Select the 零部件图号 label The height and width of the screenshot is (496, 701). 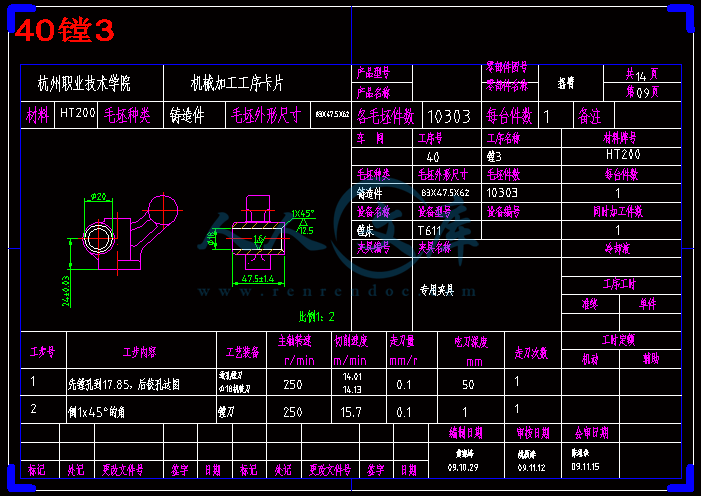(507, 68)
